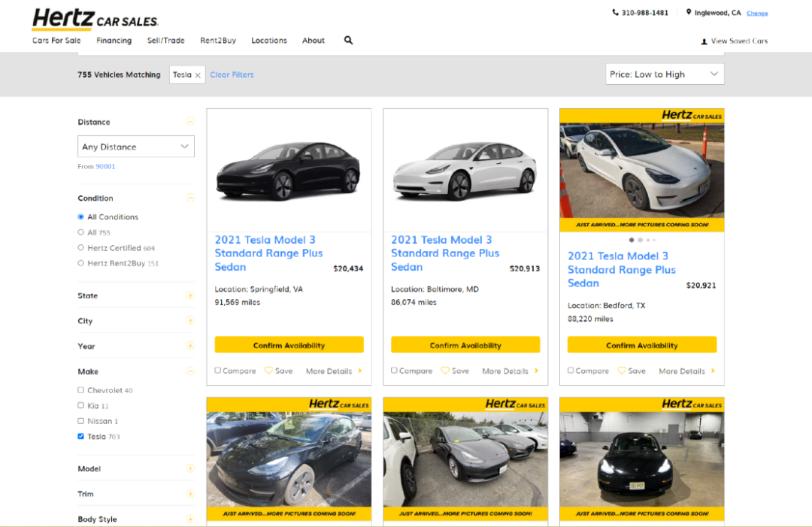This screenshot has height=527, width=812.
Task: Open the About menu
Action: point(314,41)
